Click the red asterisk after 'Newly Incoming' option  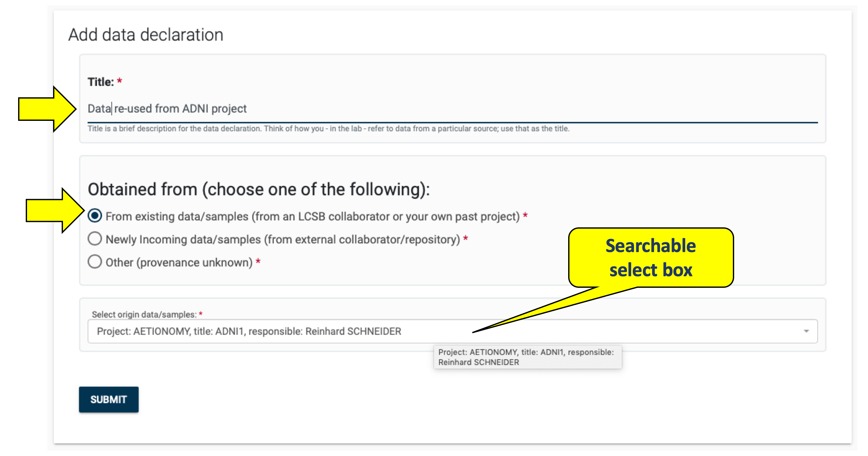coord(465,238)
